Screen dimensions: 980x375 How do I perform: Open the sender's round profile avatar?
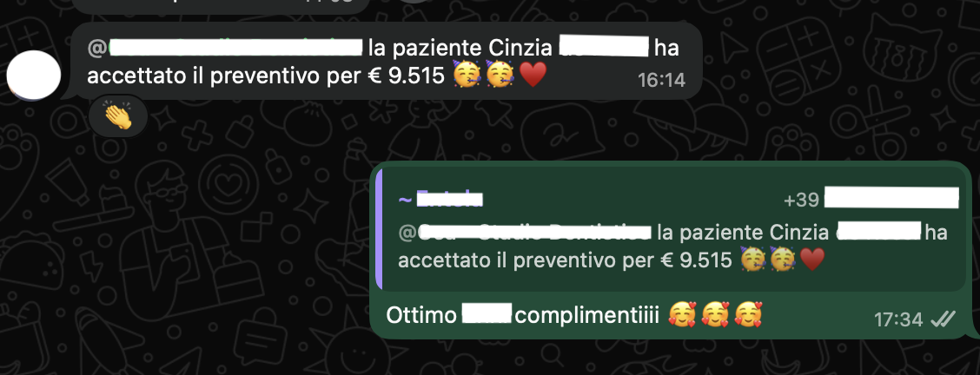(34, 76)
